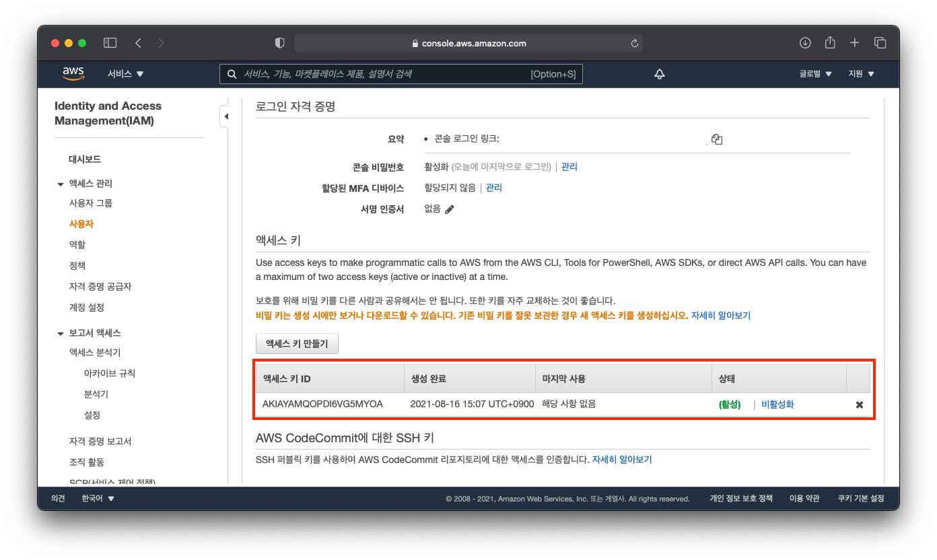Open 조직 활동 in the sidebar
The image size is (937, 560).
click(87, 462)
